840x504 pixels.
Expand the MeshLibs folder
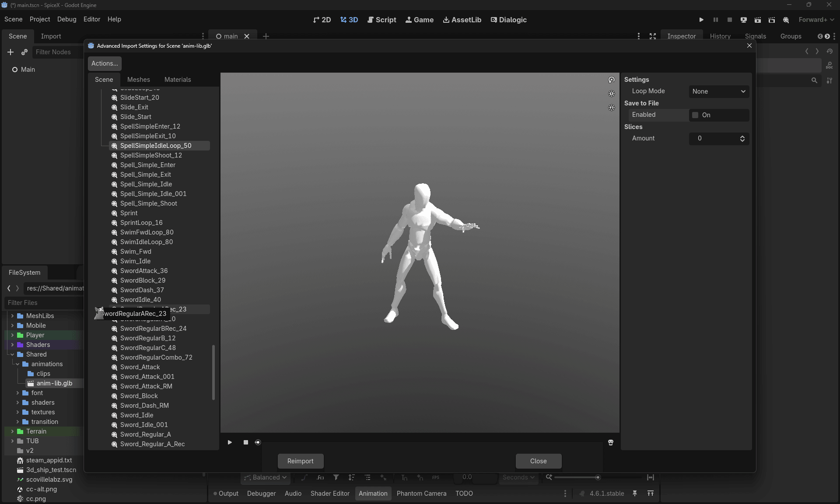pyautogui.click(x=12, y=316)
